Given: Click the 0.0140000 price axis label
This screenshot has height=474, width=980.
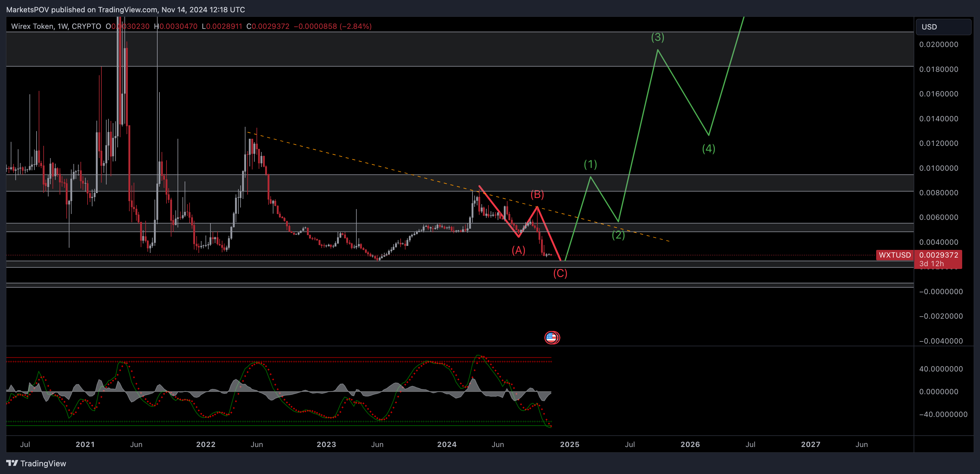Looking at the screenshot, I should tap(939, 118).
